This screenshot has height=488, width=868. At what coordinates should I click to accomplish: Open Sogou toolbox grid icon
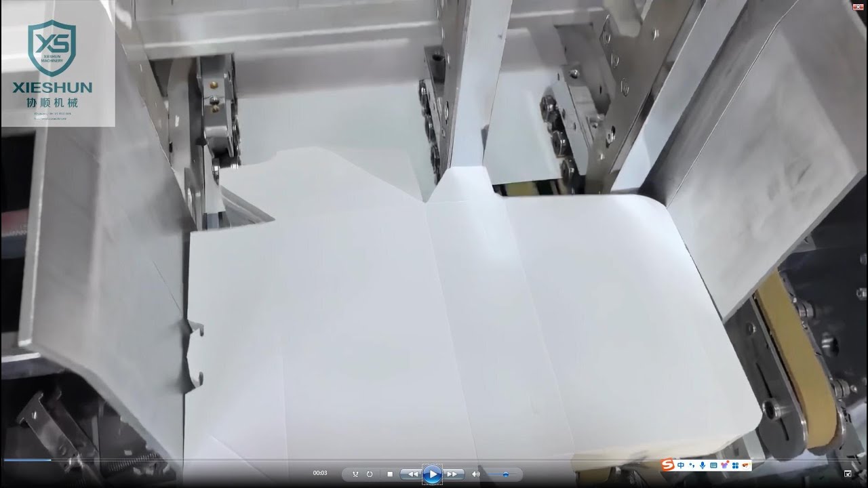(x=735, y=466)
